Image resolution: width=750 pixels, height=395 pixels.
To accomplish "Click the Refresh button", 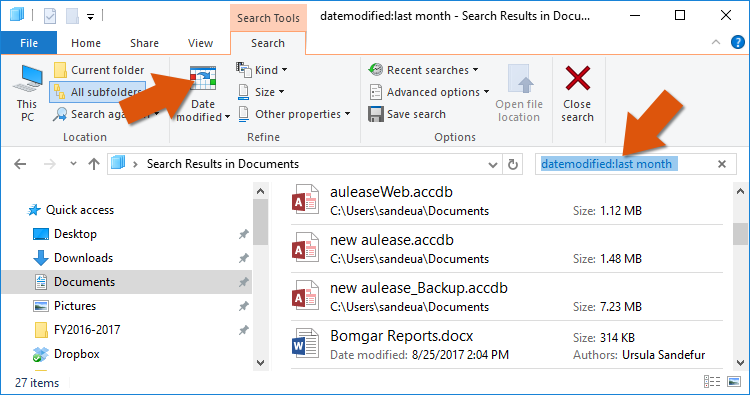I will 513,165.
